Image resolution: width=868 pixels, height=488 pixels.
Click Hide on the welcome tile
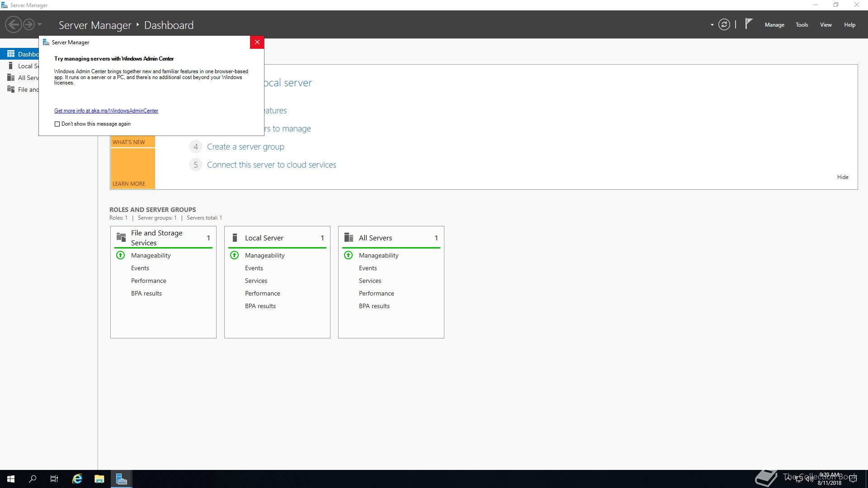point(843,177)
